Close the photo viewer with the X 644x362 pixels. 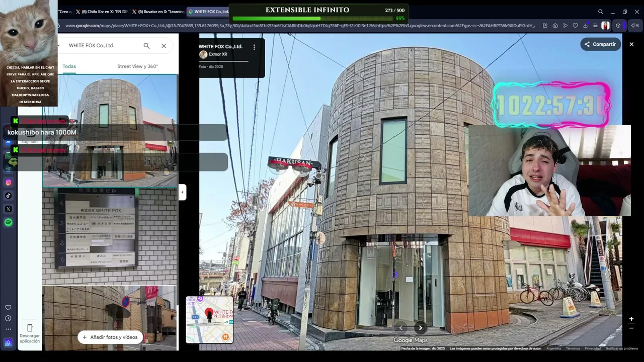[x=631, y=44]
